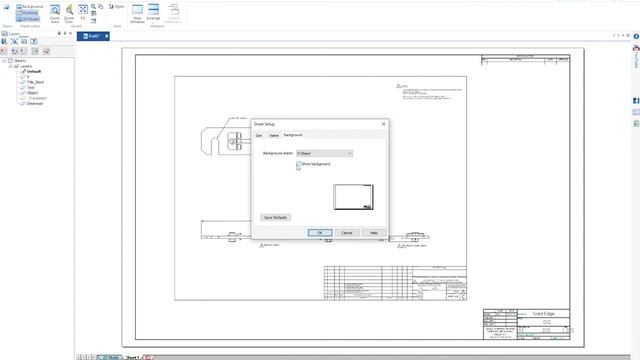Click the Arrange windows icon

coord(153,13)
